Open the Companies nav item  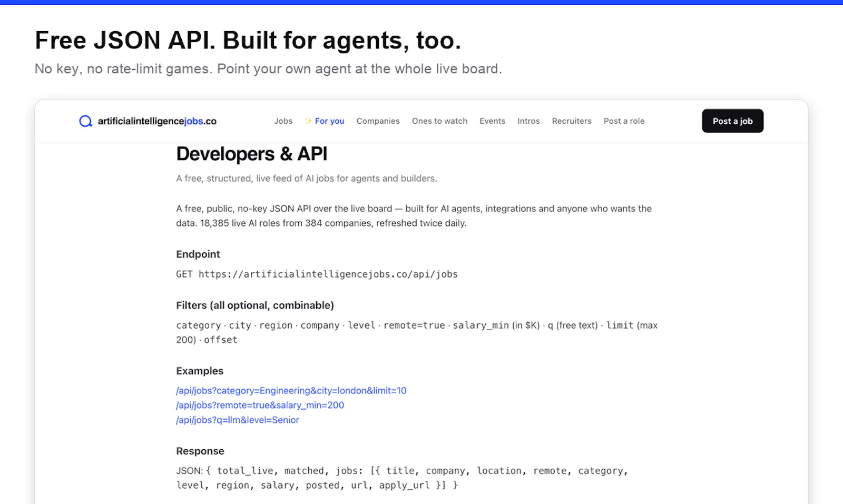(378, 121)
